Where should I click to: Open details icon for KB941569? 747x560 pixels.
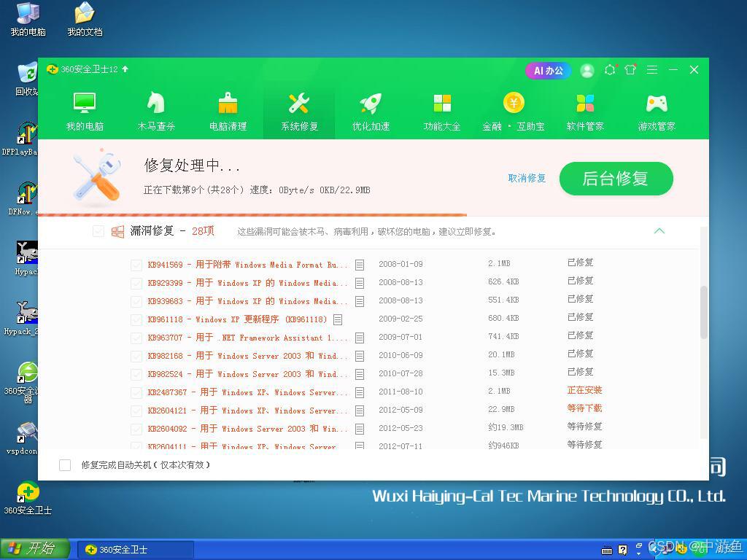[x=360, y=265]
